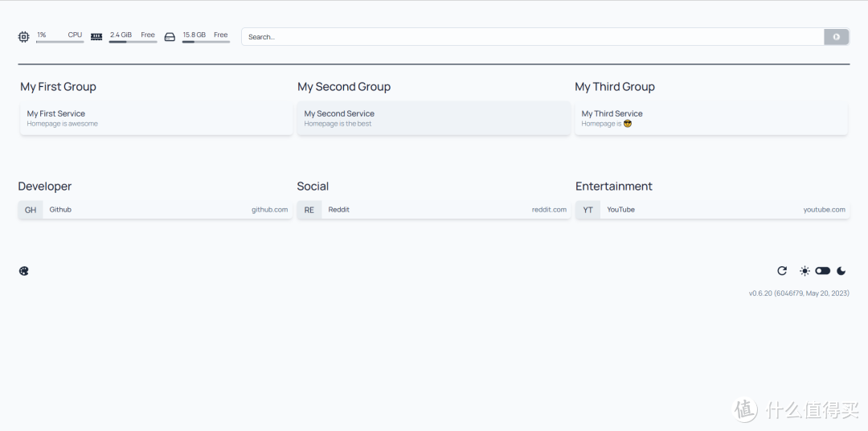Open the My Second Service card
The width and height of the screenshot is (868, 431).
tap(434, 118)
